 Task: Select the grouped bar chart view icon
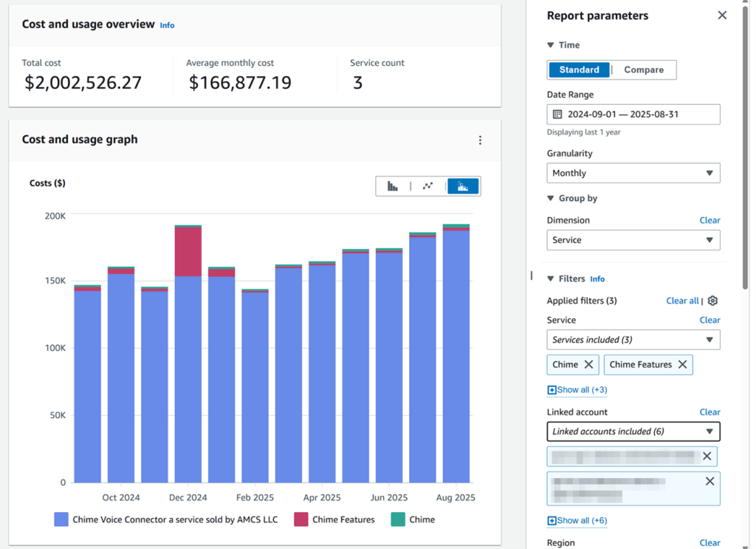pyautogui.click(x=392, y=185)
